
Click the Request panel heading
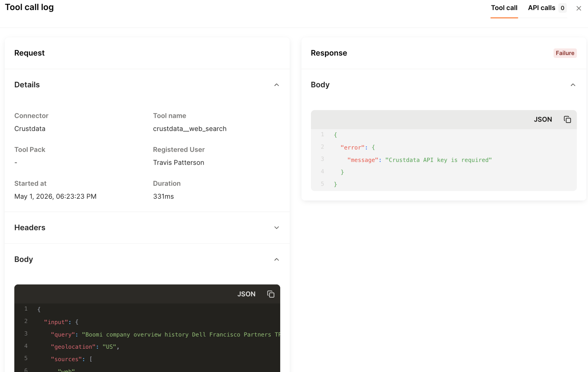pyautogui.click(x=30, y=53)
